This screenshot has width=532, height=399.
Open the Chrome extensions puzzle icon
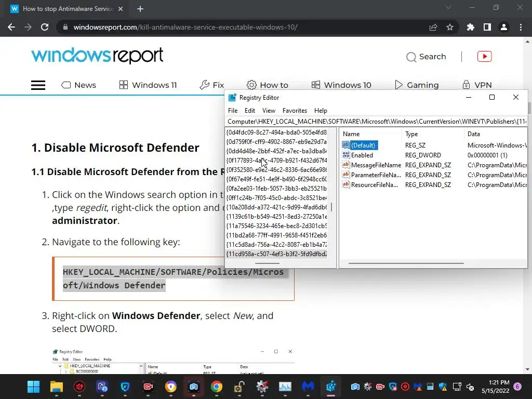[470, 27]
